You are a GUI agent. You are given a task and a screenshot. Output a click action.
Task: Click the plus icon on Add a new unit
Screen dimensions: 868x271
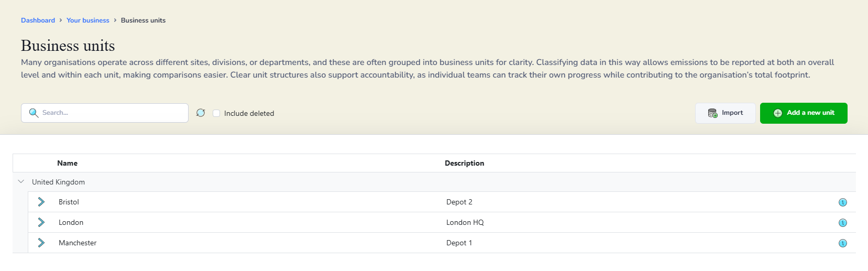tap(778, 113)
